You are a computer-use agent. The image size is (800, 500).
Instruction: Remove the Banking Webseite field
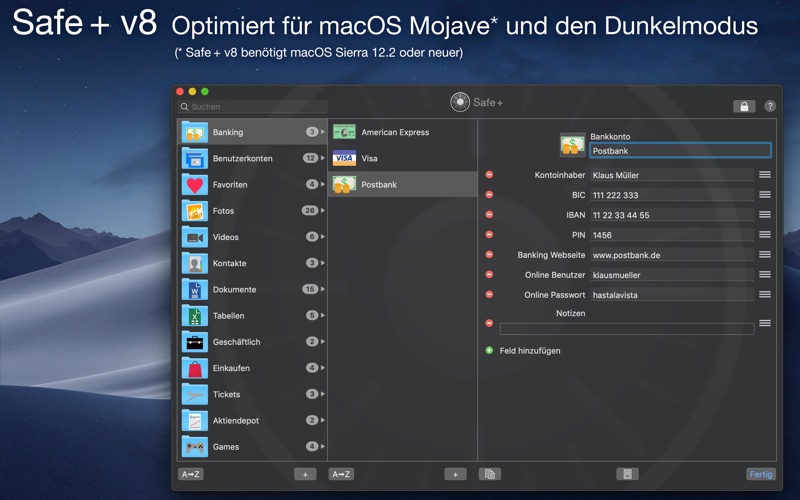pyautogui.click(x=489, y=254)
